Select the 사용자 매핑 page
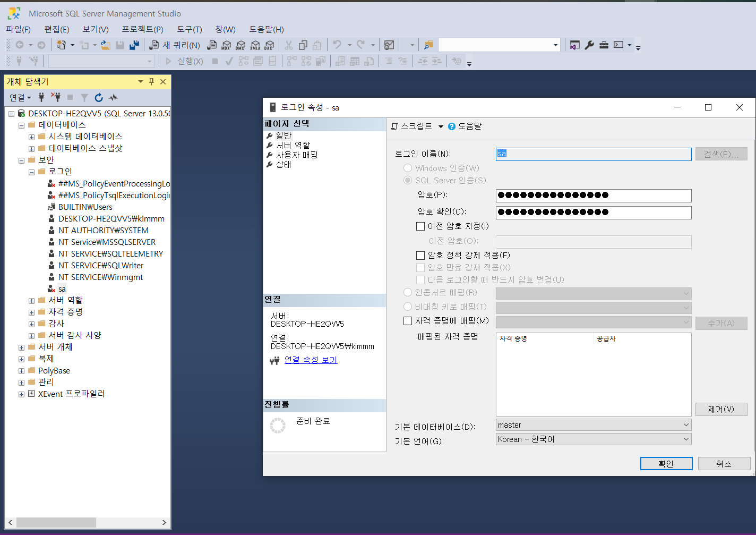Image resolution: width=756 pixels, height=535 pixels. click(x=297, y=155)
